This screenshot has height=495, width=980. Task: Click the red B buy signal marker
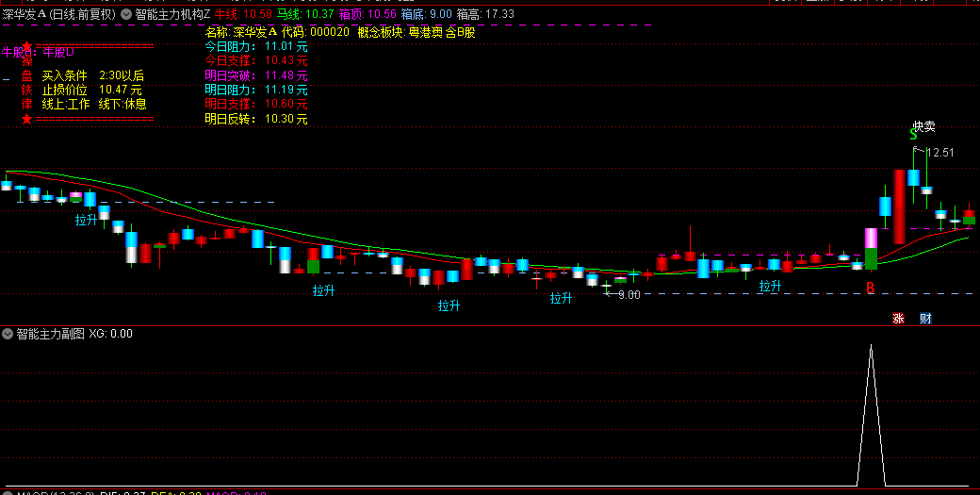(x=871, y=288)
